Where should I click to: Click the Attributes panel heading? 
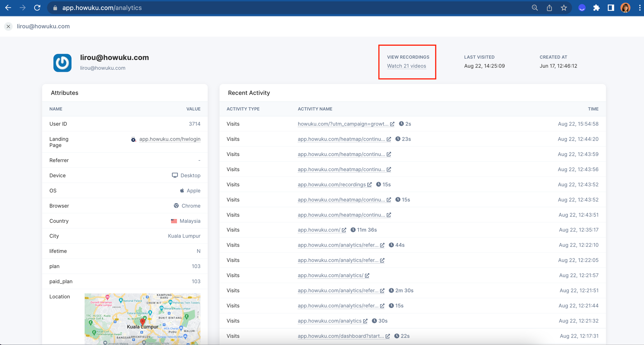(64, 93)
